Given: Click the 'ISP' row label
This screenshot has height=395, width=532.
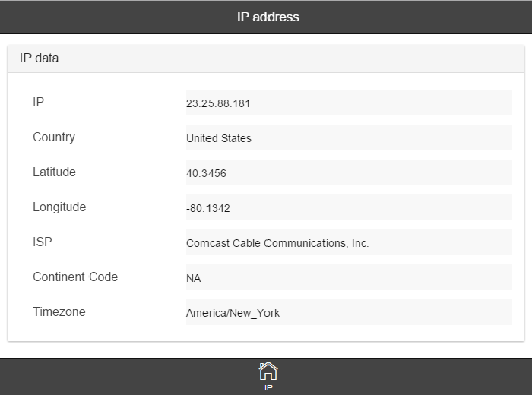Looking at the screenshot, I should coord(43,242).
